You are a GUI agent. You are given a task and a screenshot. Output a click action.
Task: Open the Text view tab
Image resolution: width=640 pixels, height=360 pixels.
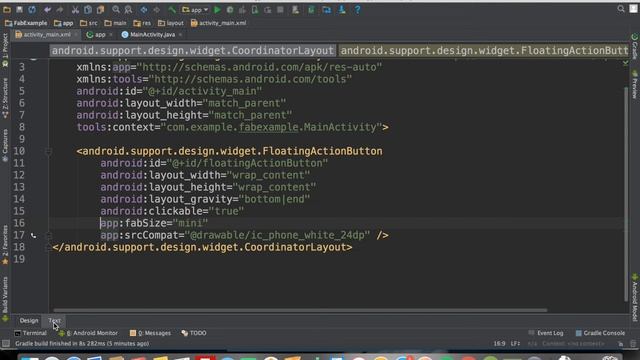click(x=54, y=320)
